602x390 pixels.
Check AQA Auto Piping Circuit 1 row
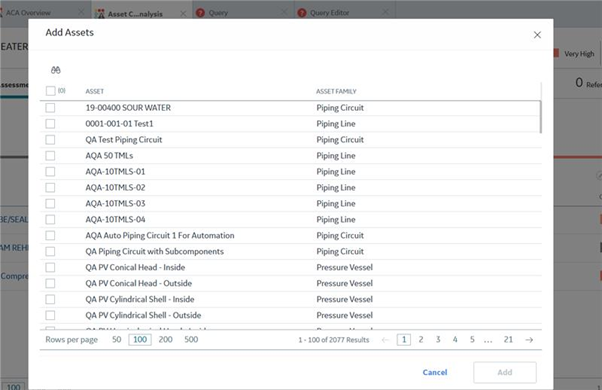(x=50, y=235)
